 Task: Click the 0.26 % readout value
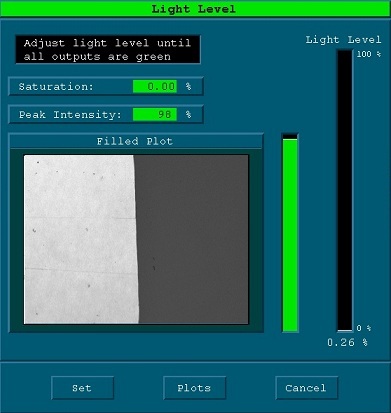click(347, 342)
